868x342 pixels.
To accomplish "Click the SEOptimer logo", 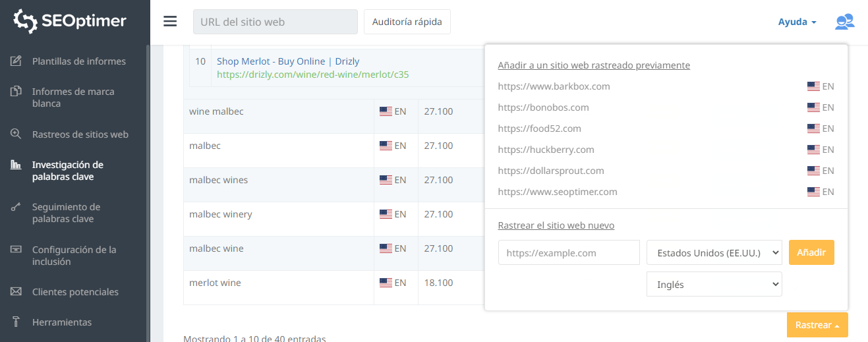I will (70, 21).
